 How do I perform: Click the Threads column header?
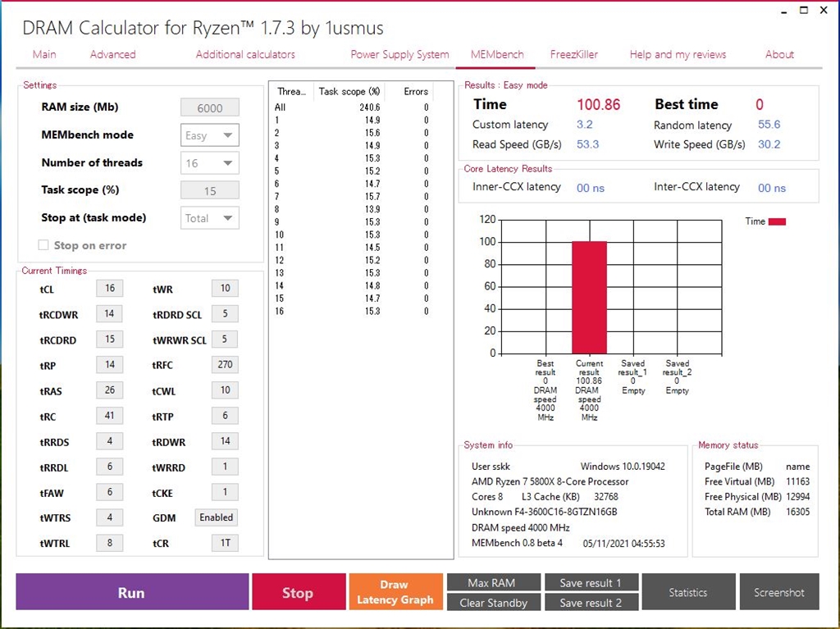(292, 91)
